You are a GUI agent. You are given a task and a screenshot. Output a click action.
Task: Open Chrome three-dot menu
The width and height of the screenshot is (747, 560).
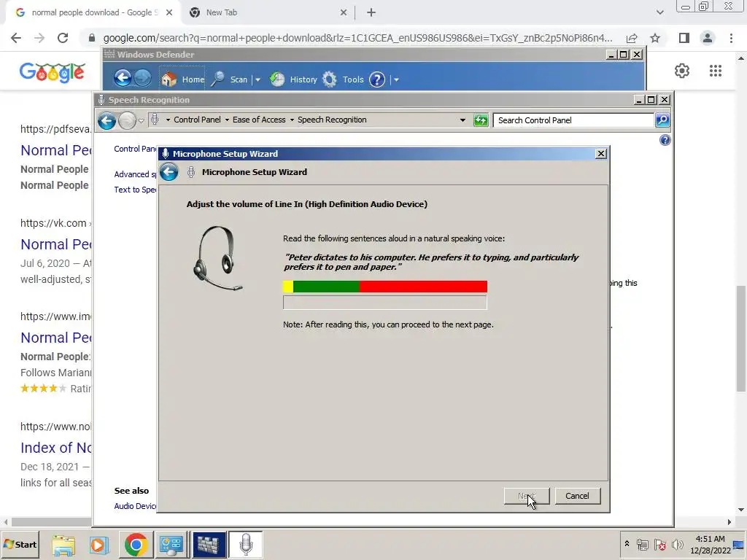click(731, 38)
